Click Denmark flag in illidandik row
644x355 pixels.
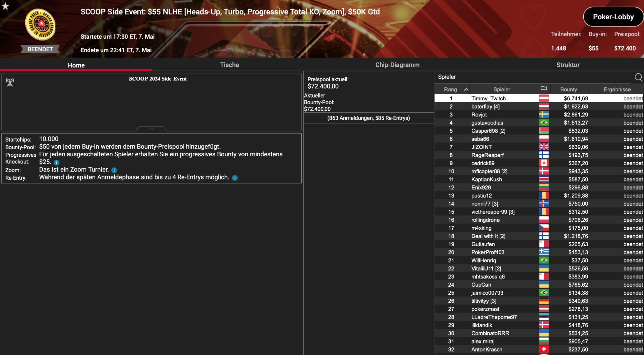tap(544, 325)
